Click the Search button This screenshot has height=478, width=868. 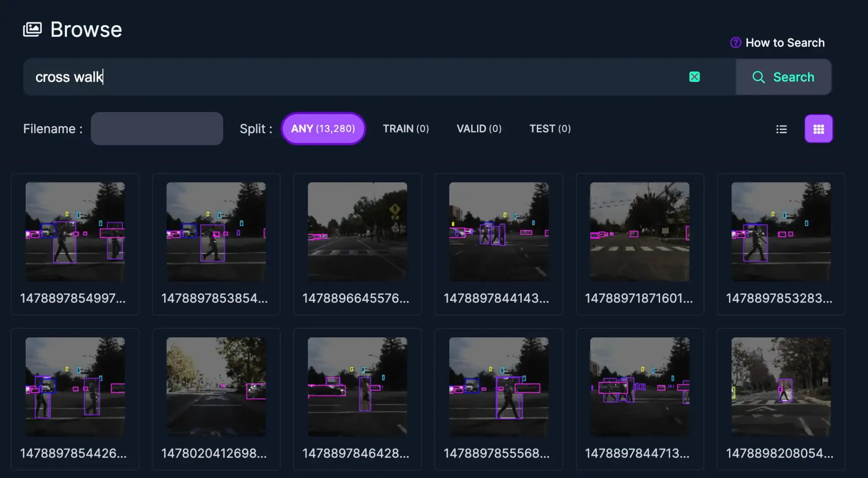click(x=783, y=77)
